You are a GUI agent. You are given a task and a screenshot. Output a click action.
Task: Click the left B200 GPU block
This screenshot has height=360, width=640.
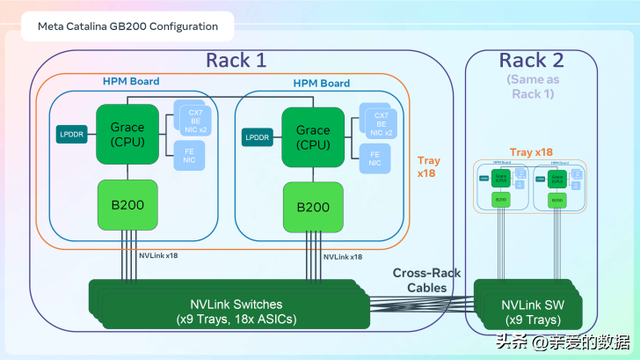click(127, 205)
